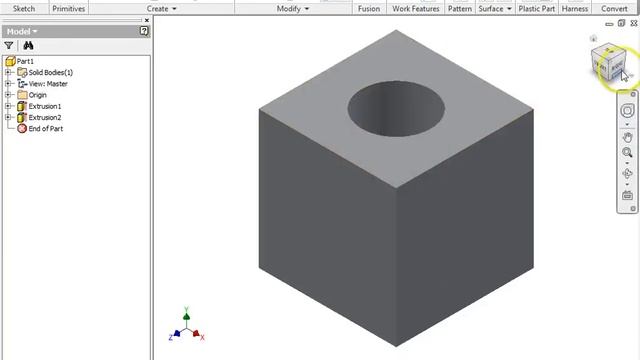
Task: Click the View: Master icon
Action: (x=22, y=84)
